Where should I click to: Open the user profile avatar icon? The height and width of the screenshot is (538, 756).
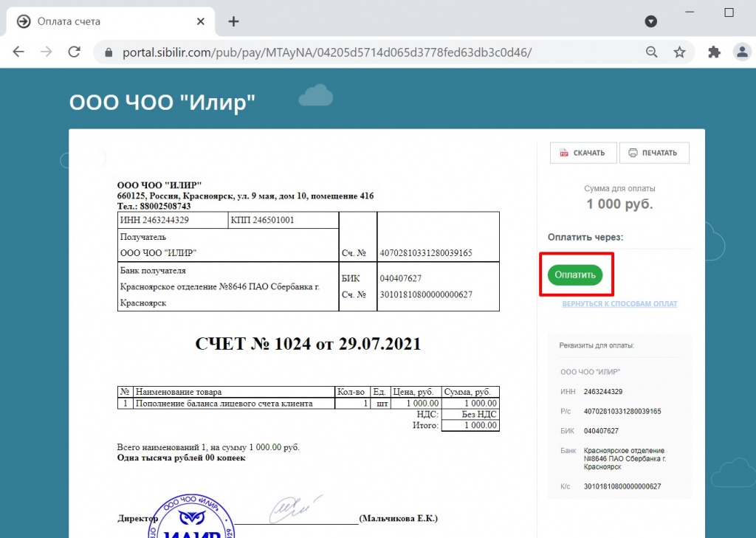[742, 52]
